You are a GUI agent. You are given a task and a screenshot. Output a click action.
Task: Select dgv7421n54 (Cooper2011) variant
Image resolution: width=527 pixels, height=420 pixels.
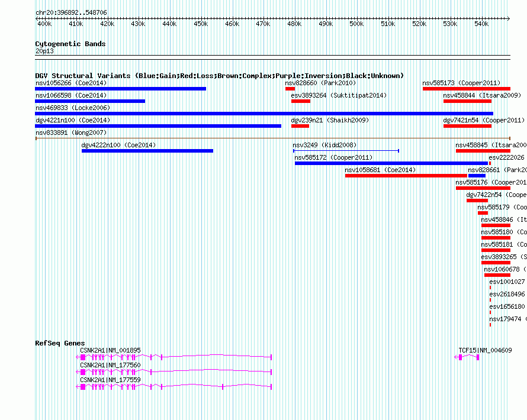click(x=468, y=126)
